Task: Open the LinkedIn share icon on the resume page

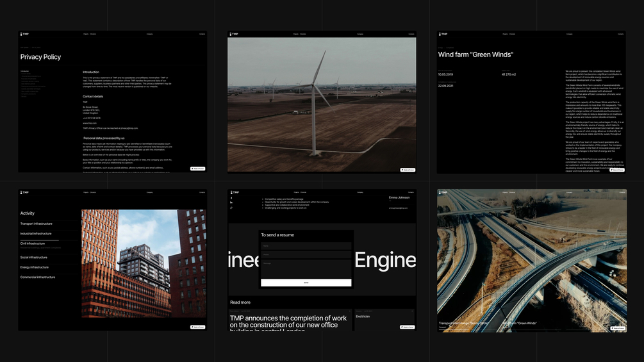Action: [231, 202]
